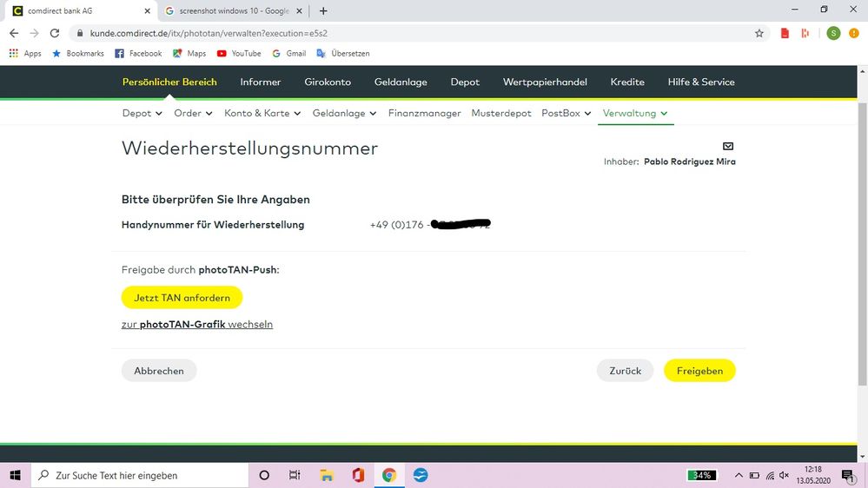Viewport: 868px width, 488px height.
Task: Open the red PDF extension icon
Action: click(x=785, y=33)
